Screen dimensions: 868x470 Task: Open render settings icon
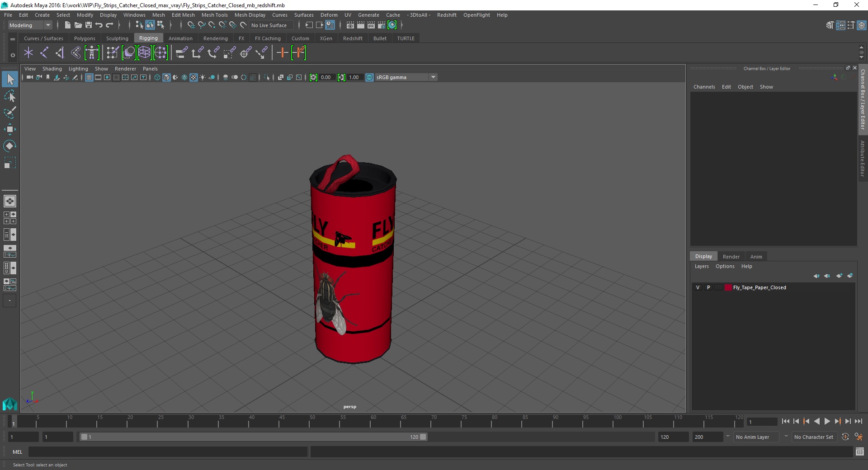[382, 25]
